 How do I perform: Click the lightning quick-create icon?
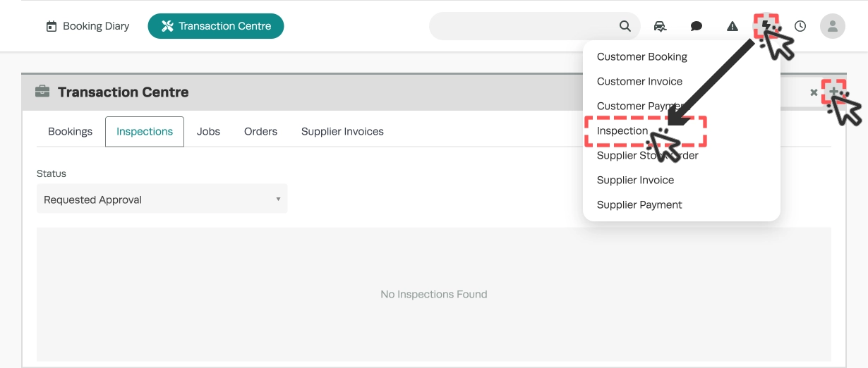click(766, 26)
